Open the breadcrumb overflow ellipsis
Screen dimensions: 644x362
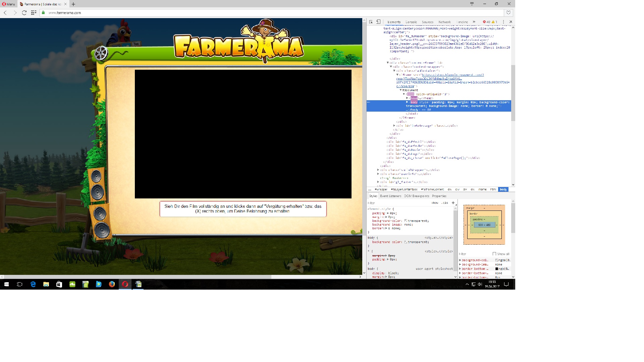click(x=370, y=189)
